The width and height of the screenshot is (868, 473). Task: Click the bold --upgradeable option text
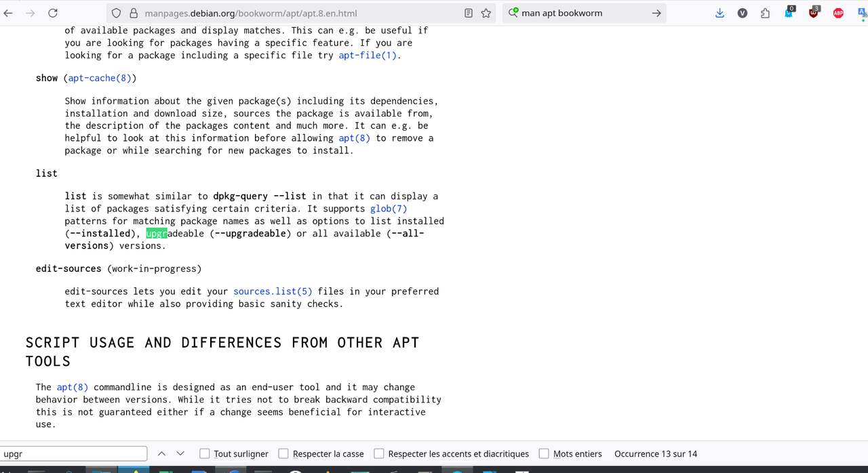(x=250, y=233)
